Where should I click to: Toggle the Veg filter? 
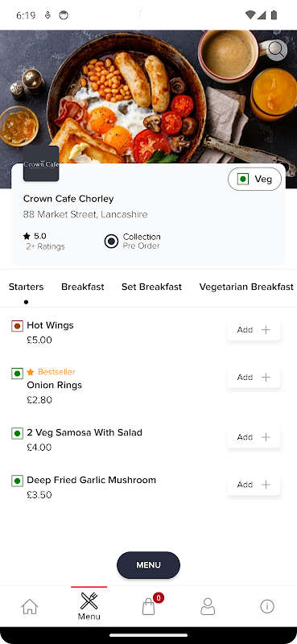pos(254,179)
